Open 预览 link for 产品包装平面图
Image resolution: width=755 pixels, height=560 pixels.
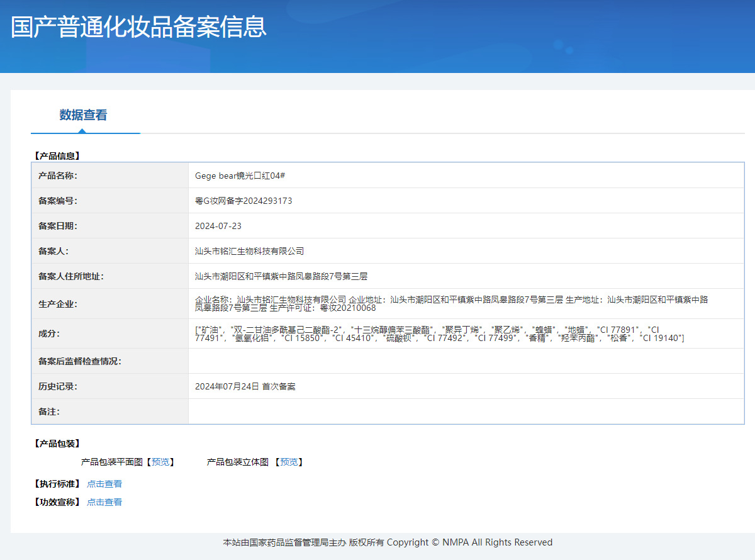pyautogui.click(x=160, y=462)
